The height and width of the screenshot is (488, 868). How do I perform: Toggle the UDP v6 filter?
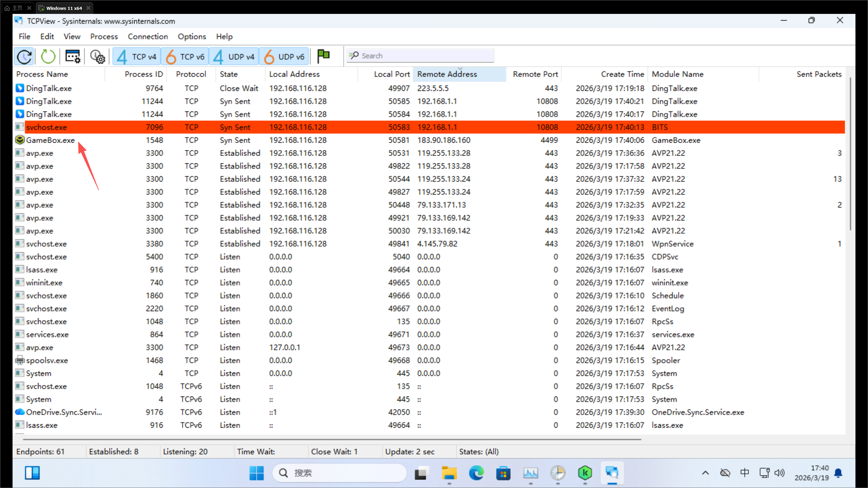tap(284, 56)
